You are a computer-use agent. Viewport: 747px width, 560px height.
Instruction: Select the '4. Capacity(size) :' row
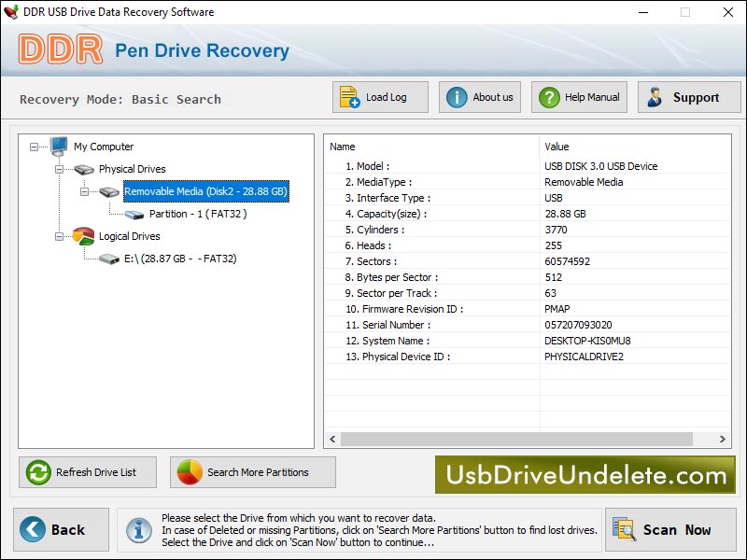pos(528,214)
